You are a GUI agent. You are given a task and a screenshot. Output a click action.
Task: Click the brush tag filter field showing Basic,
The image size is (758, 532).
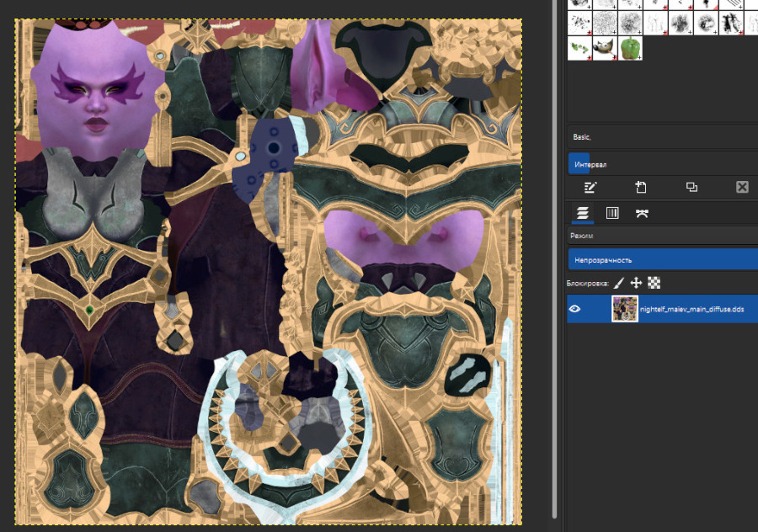(x=662, y=137)
